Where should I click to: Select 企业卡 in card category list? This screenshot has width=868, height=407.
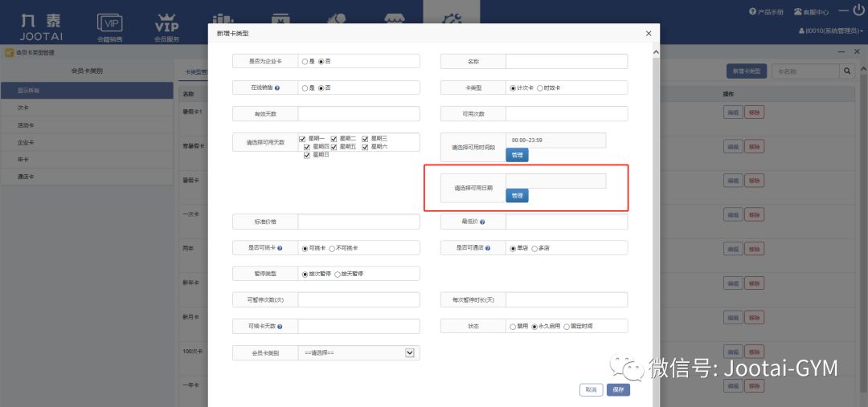(x=87, y=142)
